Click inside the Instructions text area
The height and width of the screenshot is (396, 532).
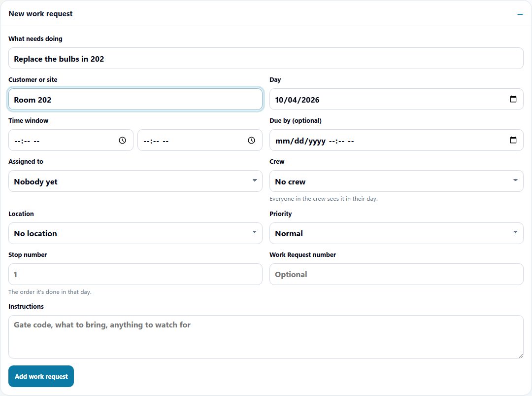click(266, 337)
